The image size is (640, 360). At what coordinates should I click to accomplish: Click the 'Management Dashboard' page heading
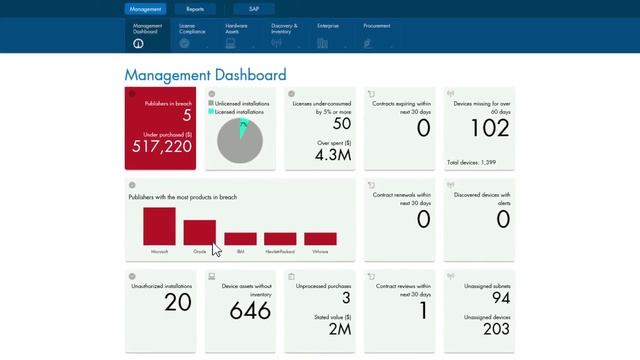[x=205, y=75]
